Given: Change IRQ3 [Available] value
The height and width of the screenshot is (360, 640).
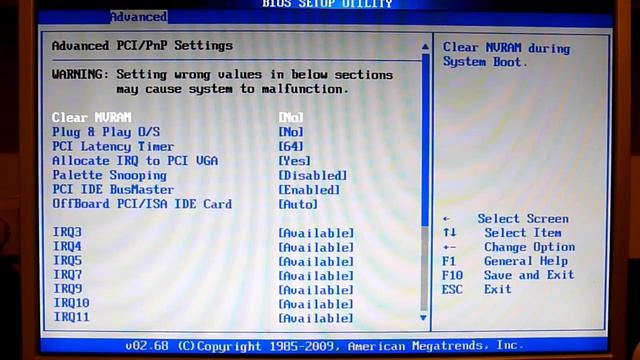Looking at the screenshot, I should (x=316, y=233).
